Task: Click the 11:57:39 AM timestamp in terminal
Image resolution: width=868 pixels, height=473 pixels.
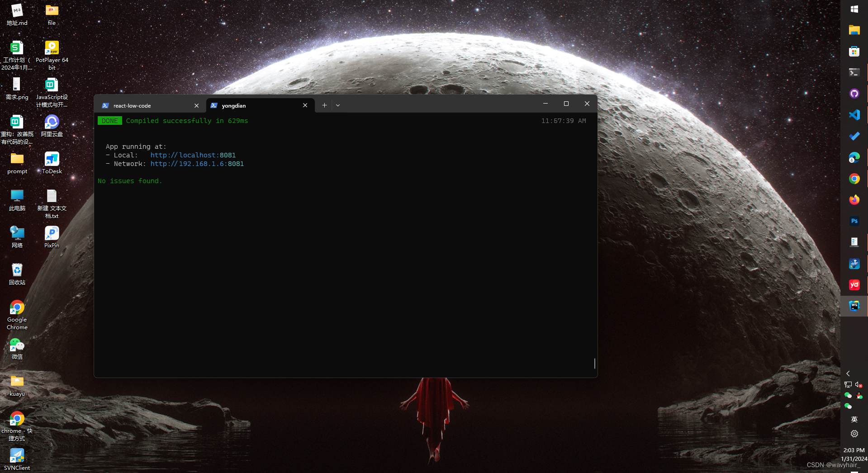Action: [x=564, y=121]
